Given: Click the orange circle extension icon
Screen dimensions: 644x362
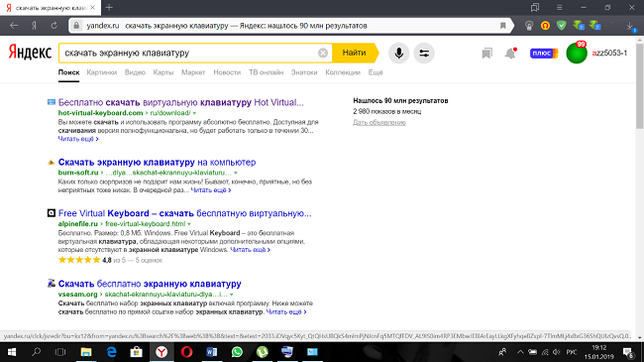Looking at the screenshot, I should coord(545,26).
